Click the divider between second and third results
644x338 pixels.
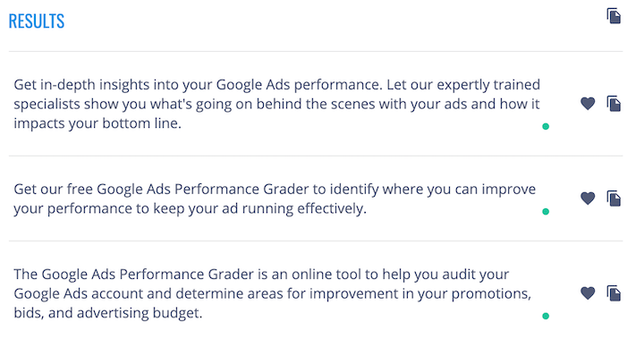point(316,241)
